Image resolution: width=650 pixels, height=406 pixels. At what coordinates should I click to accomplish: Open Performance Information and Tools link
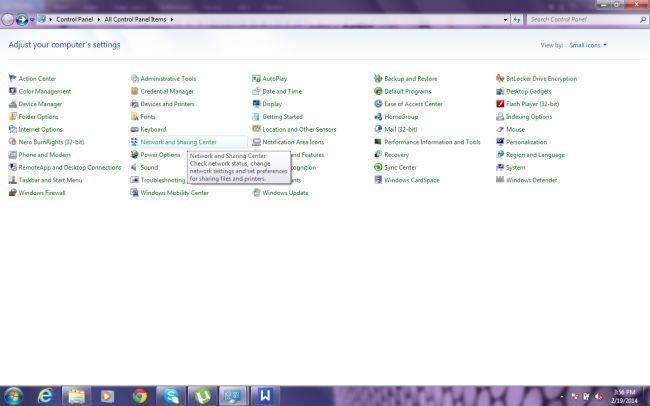(x=432, y=142)
